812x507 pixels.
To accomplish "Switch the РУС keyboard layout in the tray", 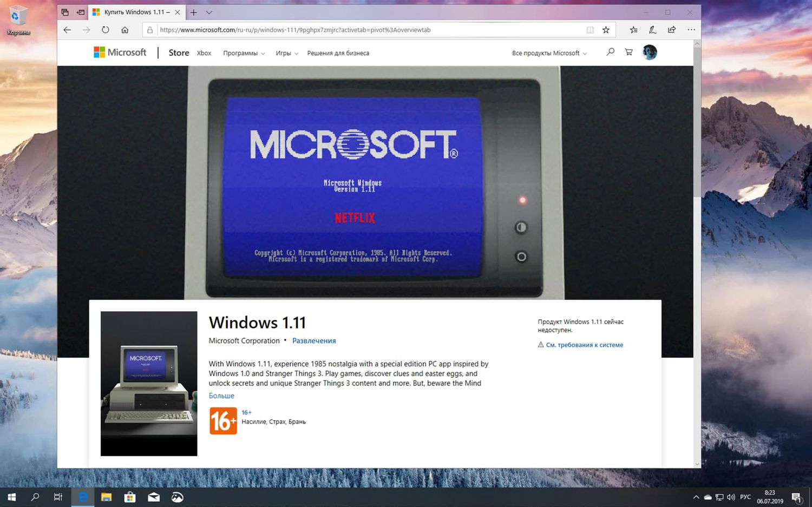I will (745, 497).
